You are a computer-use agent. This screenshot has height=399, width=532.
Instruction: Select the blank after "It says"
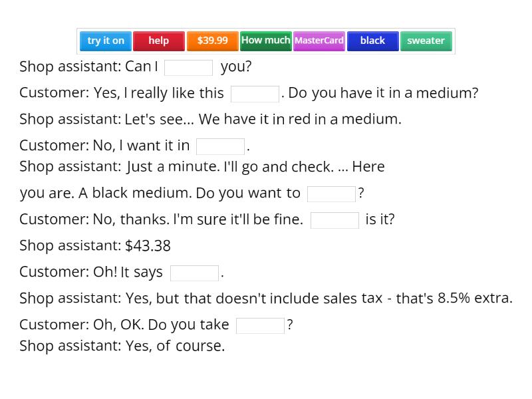(x=194, y=271)
